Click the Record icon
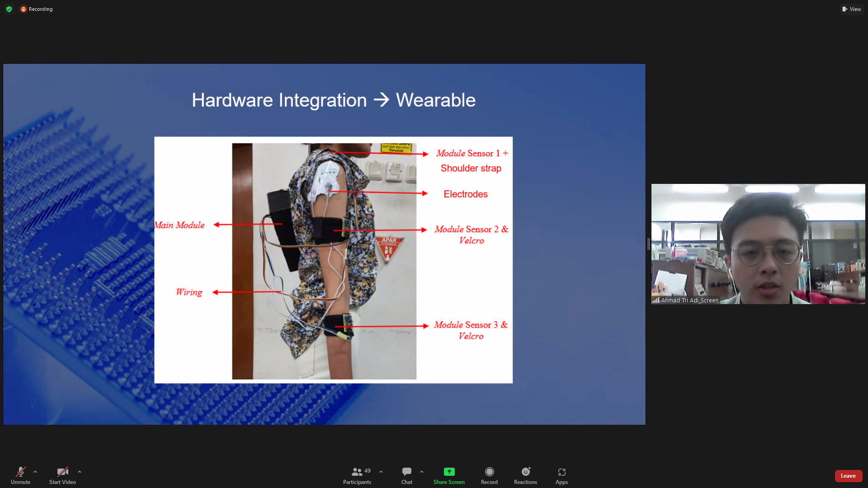 click(489, 472)
